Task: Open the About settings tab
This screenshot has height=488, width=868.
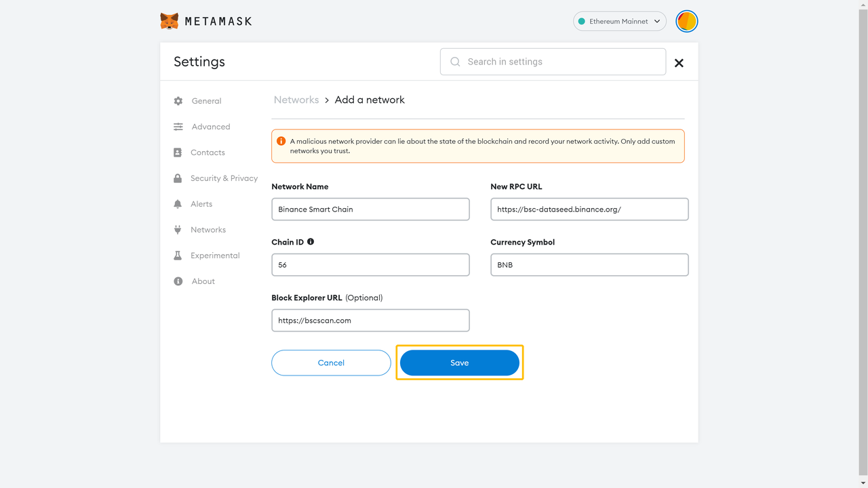Action: coord(203,281)
